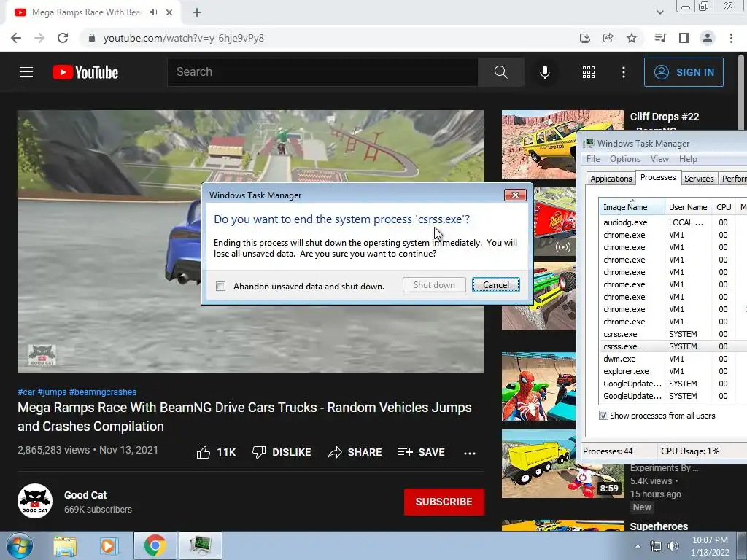
Task: Cancel ending csrss.exe process
Action: [x=496, y=285]
